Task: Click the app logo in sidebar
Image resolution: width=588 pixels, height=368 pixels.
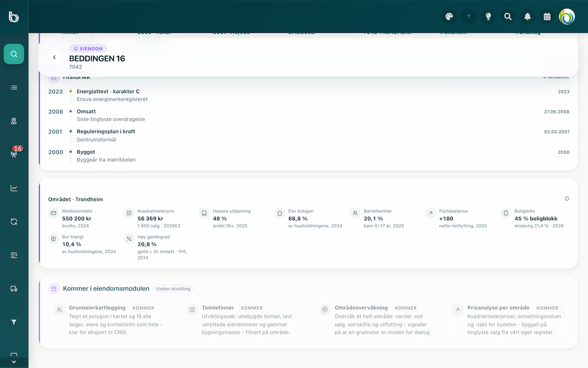Action: tap(14, 17)
